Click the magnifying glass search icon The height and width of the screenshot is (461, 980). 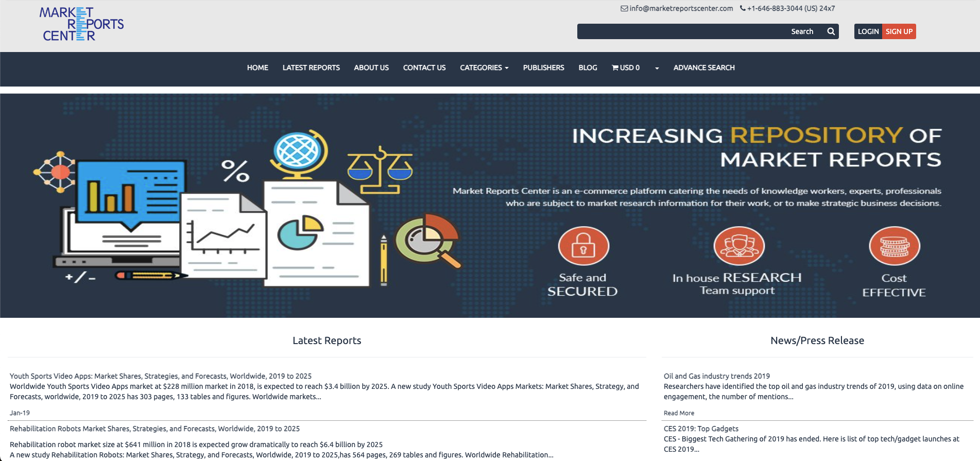tap(831, 31)
